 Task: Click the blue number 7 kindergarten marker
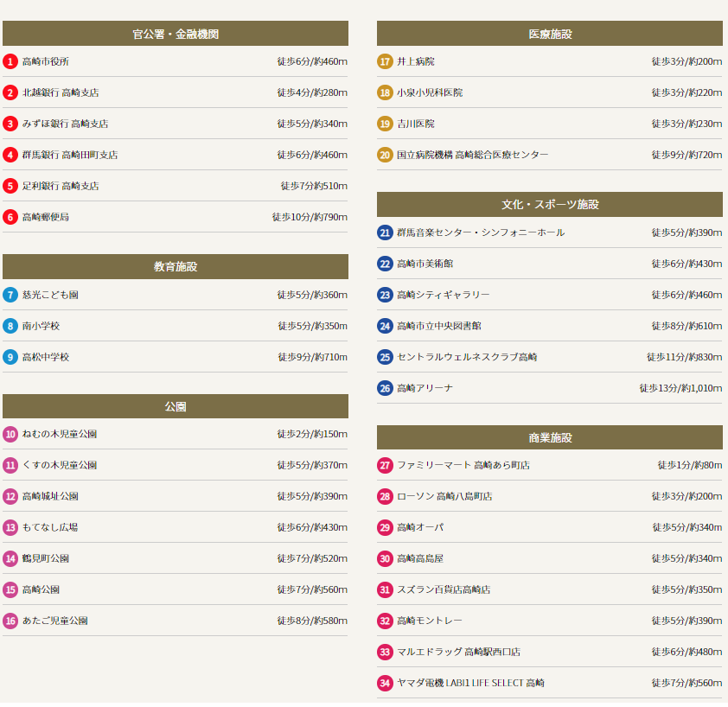(x=10, y=295)
